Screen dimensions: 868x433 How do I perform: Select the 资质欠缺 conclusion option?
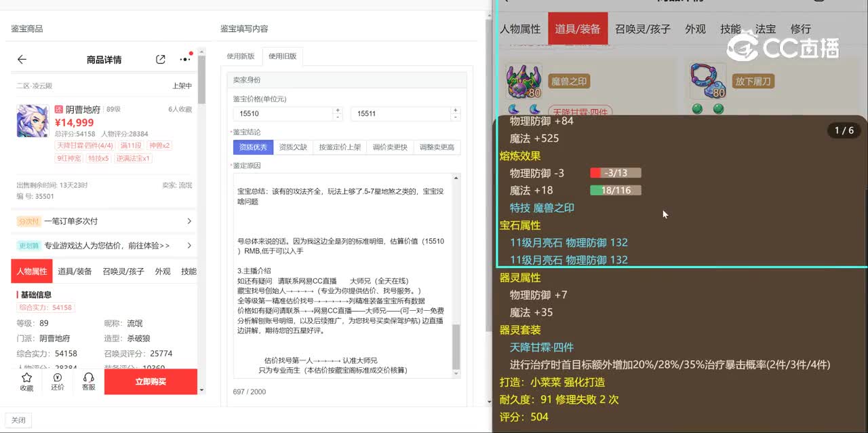293,147
